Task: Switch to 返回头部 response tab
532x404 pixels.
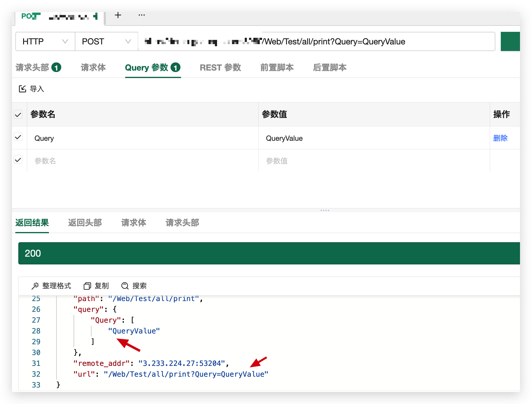Action: tap(85, 223)
